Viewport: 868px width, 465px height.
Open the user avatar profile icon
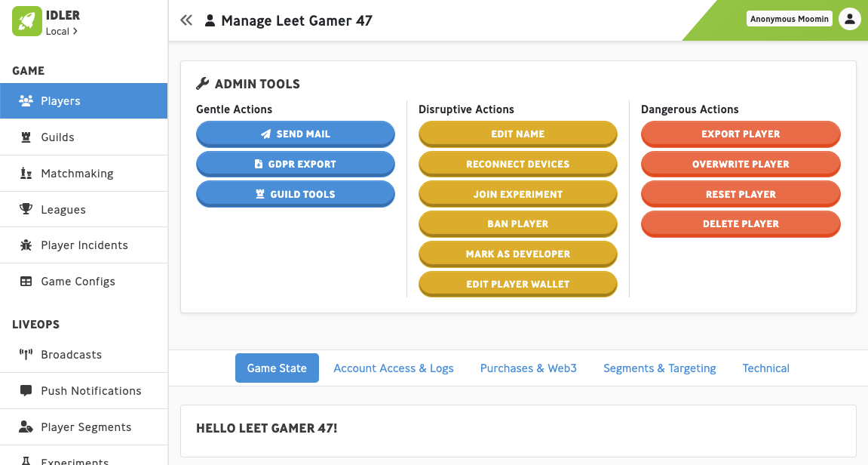[849, 19]
